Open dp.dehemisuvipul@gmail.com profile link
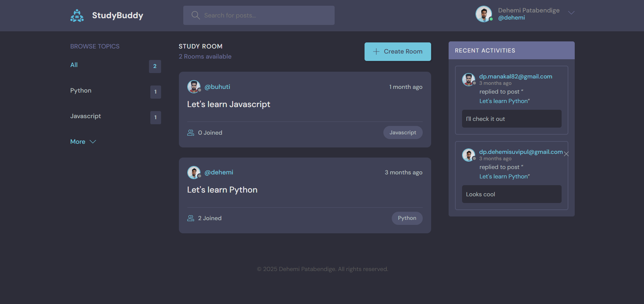The image size is (644, 304). (521, 152)
